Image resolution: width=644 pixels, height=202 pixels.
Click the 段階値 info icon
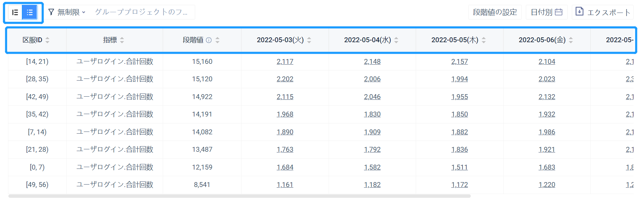[209, 40]
